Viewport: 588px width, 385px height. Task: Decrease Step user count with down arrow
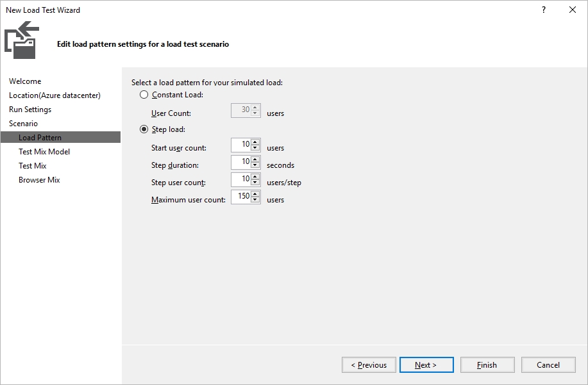pyautogui.click(x=255, y=182)
